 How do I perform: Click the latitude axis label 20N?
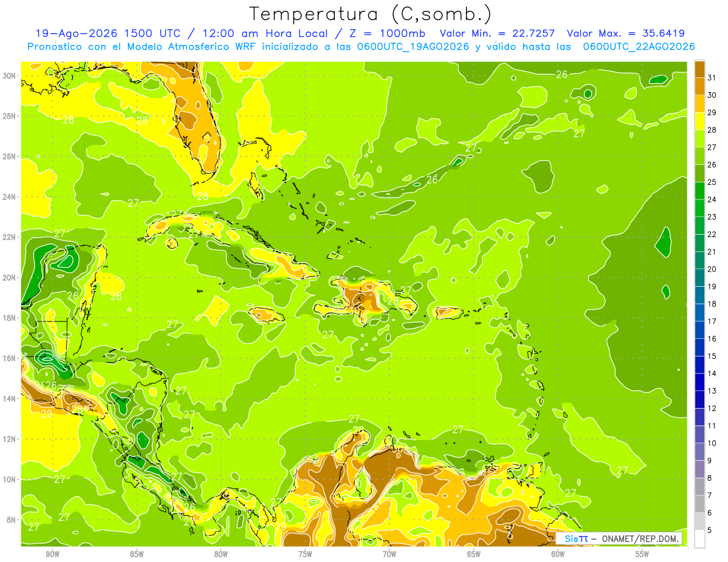point(10,278)
